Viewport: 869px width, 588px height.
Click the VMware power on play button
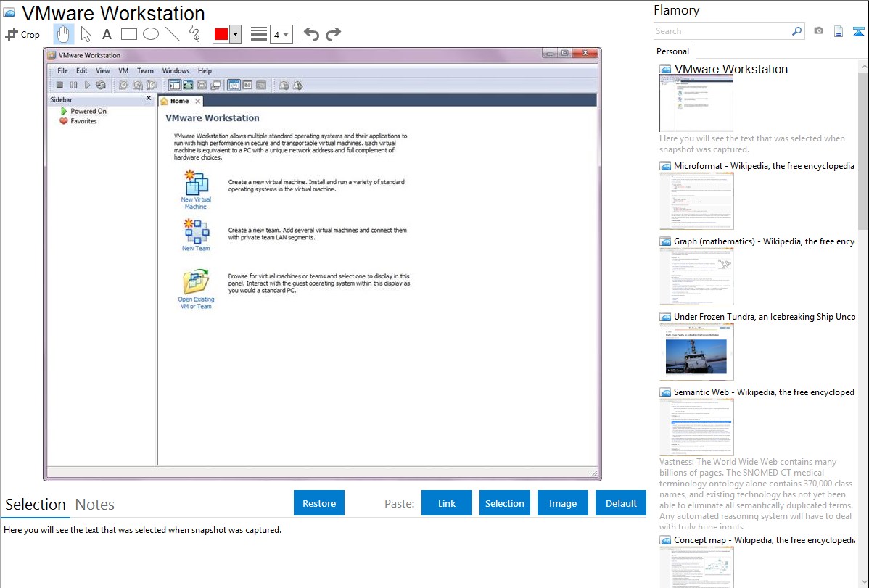(87, 86)
